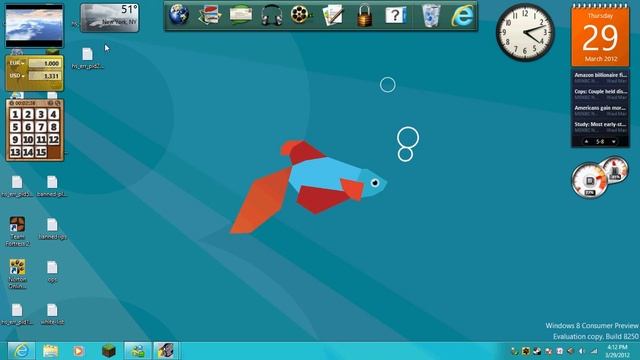
Task: Click the slide show gadget picture
Action: (x=34, y=26)
